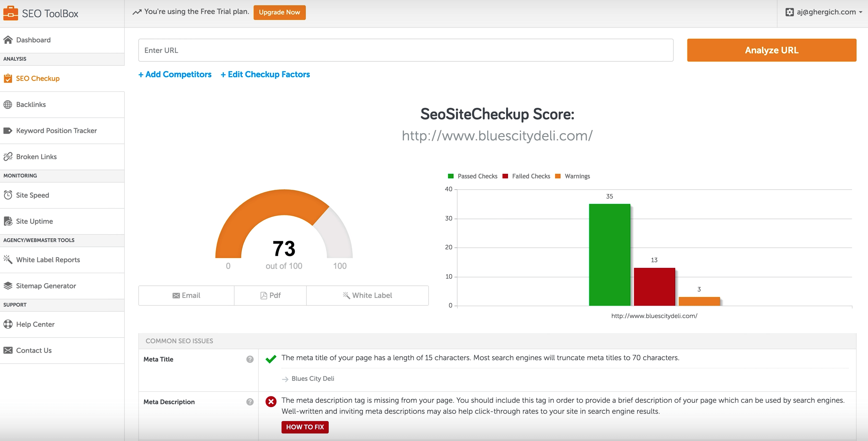
Task: Toggle Warnings legend series
Action: click(x=573, y=176)
